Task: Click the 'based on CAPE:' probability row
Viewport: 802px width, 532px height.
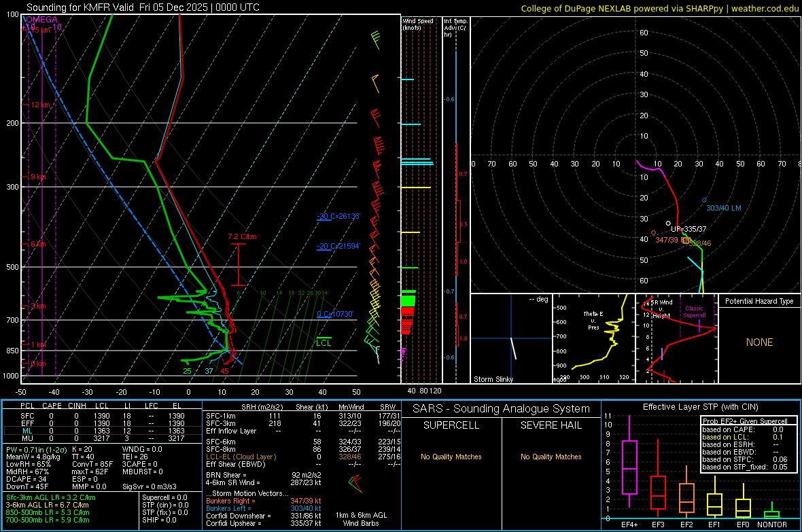Action: click(743, 429)
